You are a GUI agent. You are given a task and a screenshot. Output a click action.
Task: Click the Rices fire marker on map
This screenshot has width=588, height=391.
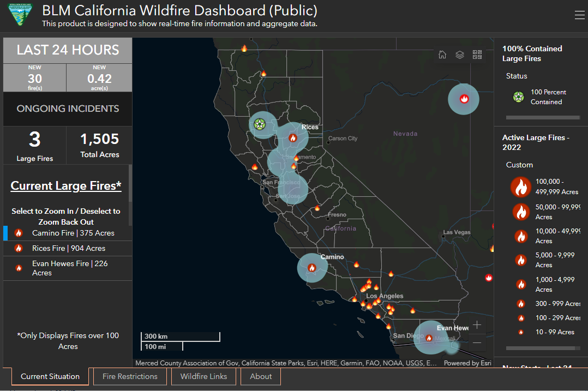tap(293, 138)
